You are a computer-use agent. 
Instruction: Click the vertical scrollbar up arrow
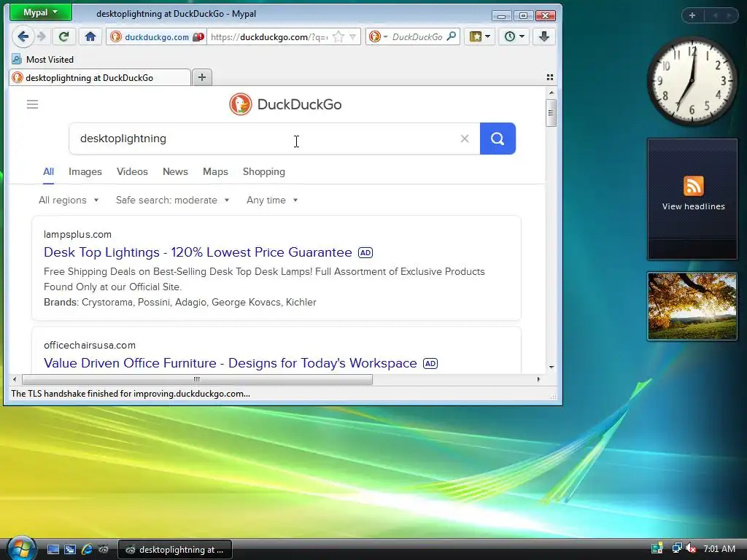[x=551, y=93]
